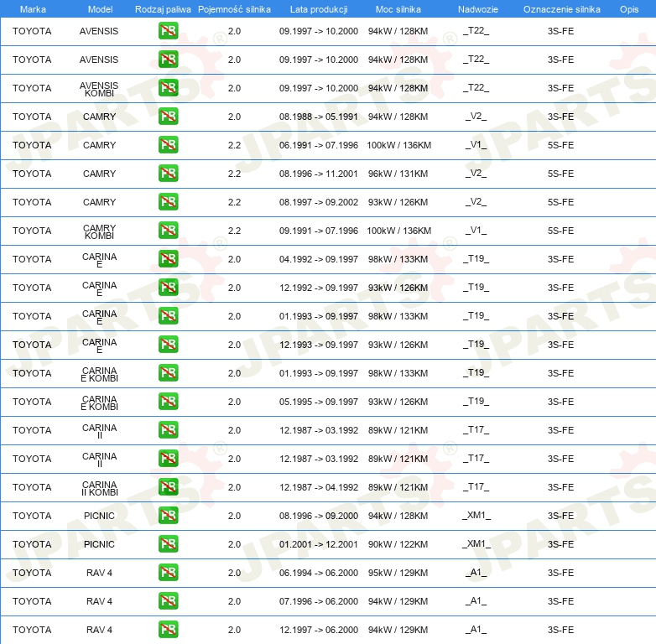Select 5S-FE engine code in 96kW / 131KM row

(x=560, y=174)
